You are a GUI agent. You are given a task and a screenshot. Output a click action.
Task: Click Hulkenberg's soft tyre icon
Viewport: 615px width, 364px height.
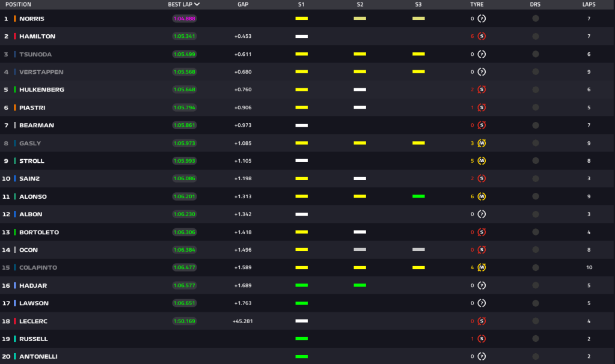coord(482,89)
